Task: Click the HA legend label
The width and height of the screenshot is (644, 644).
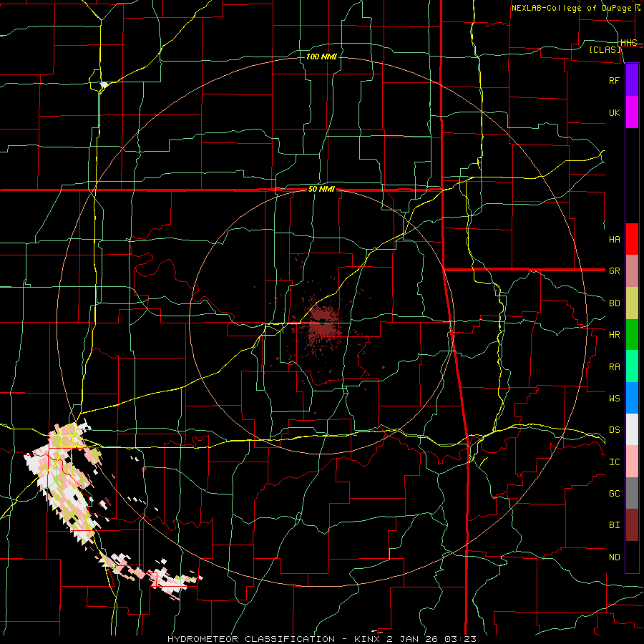Action: (x=615, y=240)
